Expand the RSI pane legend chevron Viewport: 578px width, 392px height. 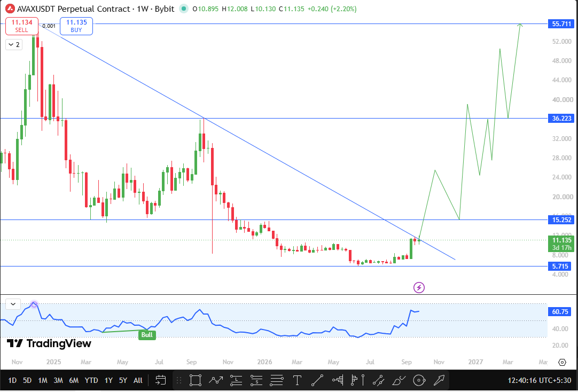(x=13, y=304)
